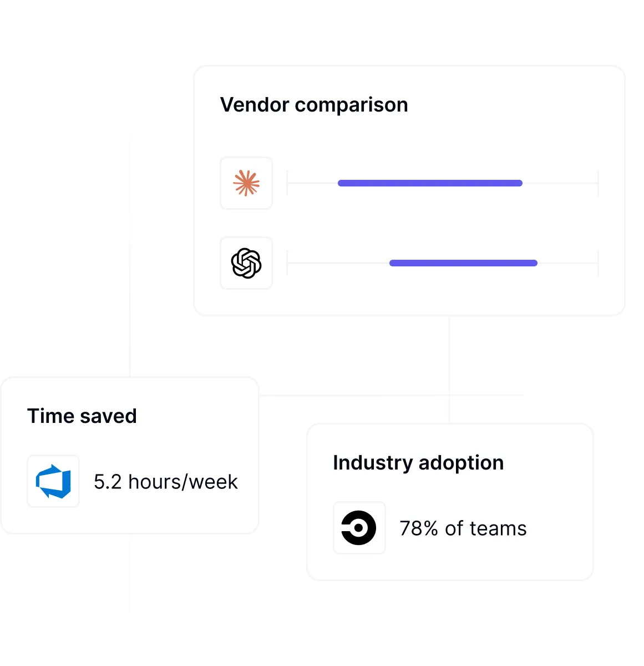Image resolution: width=644 pixels, height=666 pixels.
Task: Click the "Industry adoption" card title
Action: pyautogui.click(x=418, y=463)
